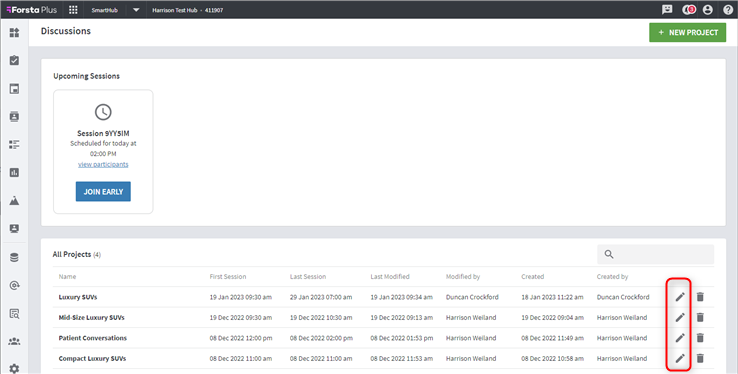Sort by the Created by column

[x=612, y=277]
